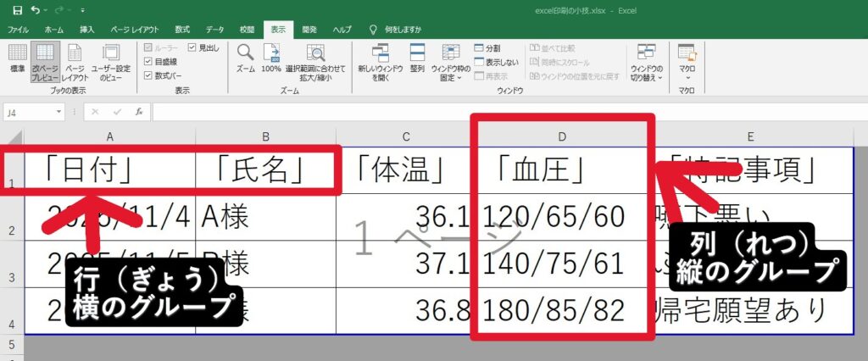Click the 分割 split button
Screen dimensions: 868x361
[x=487, y=48]
